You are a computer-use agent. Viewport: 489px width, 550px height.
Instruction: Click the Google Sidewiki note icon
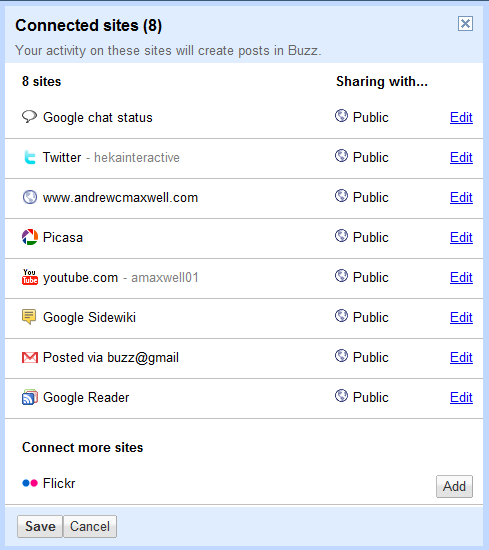point(29,317)
